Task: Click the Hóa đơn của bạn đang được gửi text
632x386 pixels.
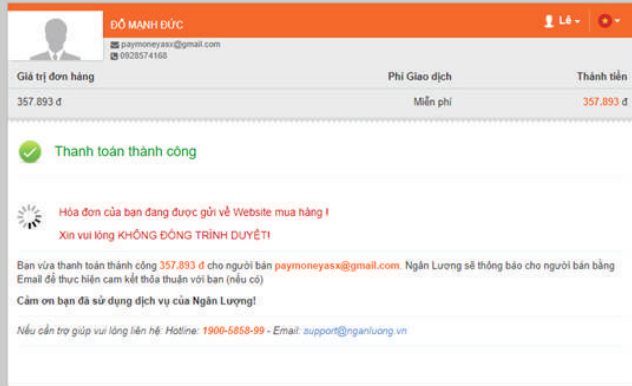Action: [x=193, y=212]
